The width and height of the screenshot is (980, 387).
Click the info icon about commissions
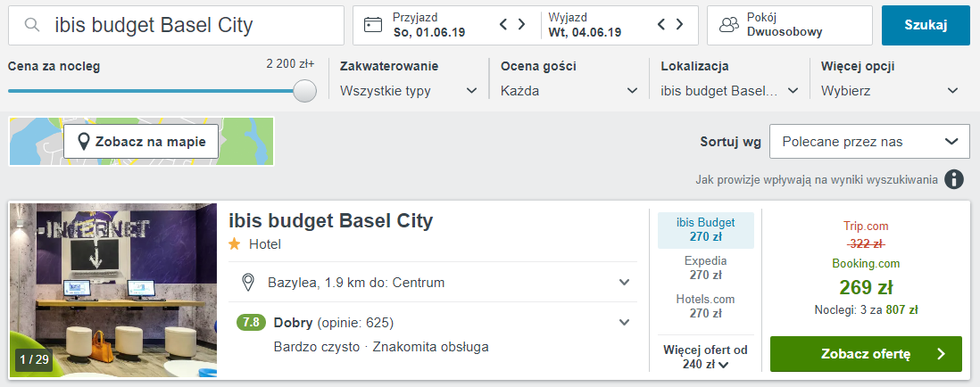click(954, 179)
